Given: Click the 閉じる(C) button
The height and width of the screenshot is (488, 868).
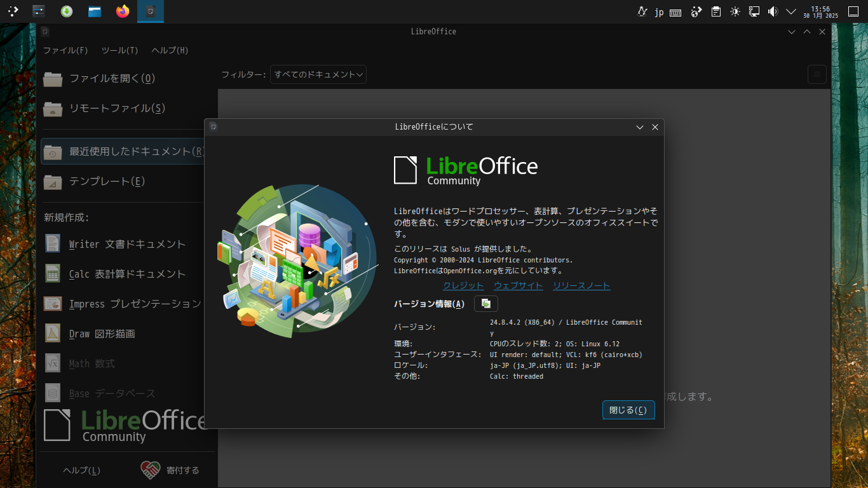Looking at the screenshot, I should click(x=628, y=410).
